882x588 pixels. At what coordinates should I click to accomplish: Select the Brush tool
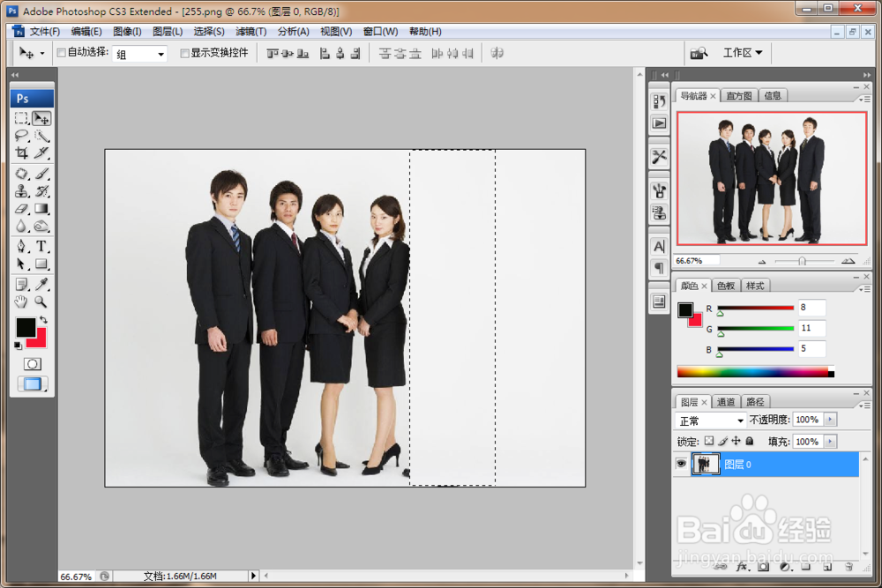click(x=41, y=174)
